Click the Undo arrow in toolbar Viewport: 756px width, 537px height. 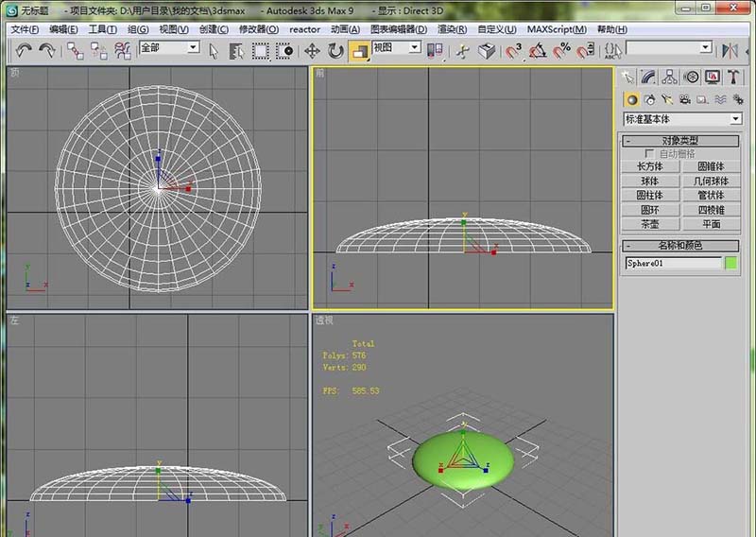coord(24,50)
